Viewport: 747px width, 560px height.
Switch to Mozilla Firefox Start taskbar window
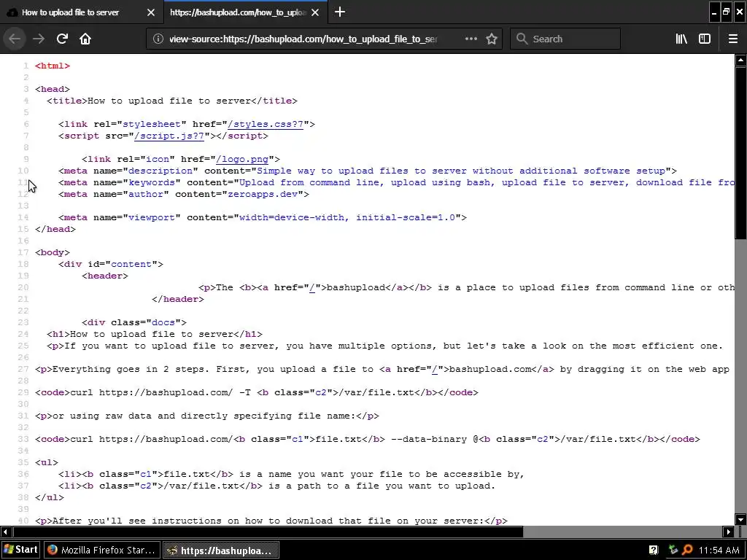[102, 550]
